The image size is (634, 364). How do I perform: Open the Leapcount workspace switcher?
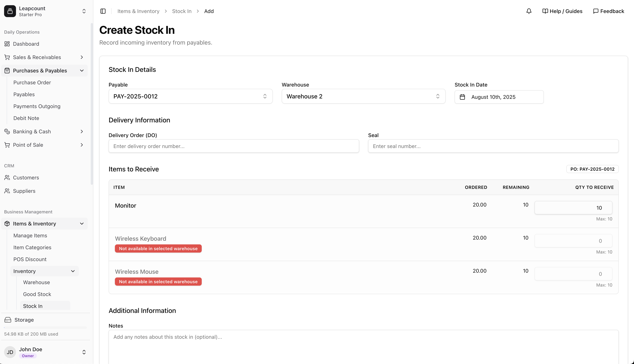(x=84, y=11)
